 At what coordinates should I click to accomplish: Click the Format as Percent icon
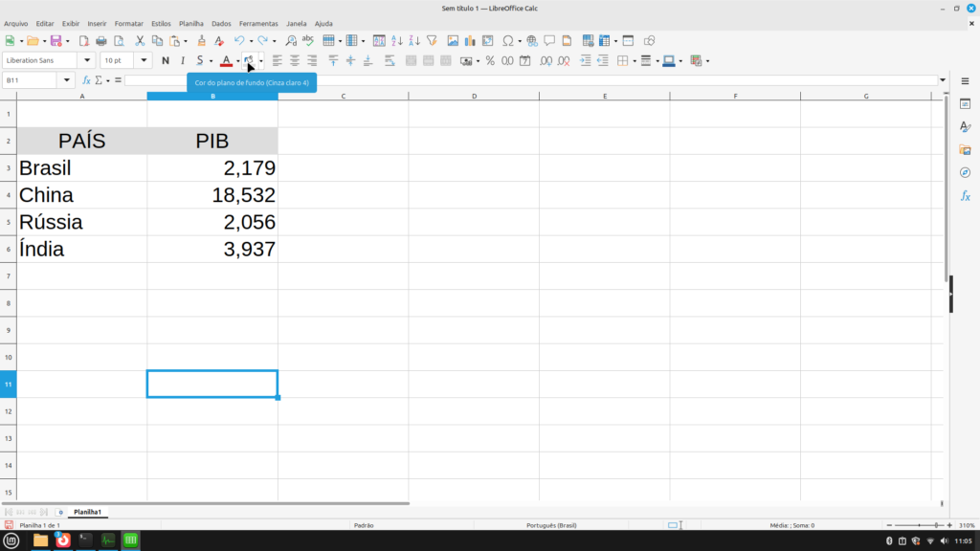tap(490, 60)
